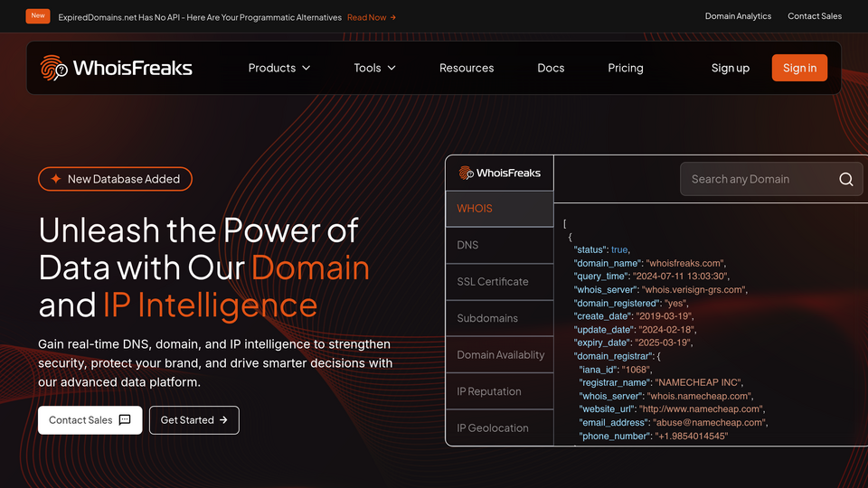
Task: Click the arrow icon on Get Started button
Action: [x=223, y=420]
